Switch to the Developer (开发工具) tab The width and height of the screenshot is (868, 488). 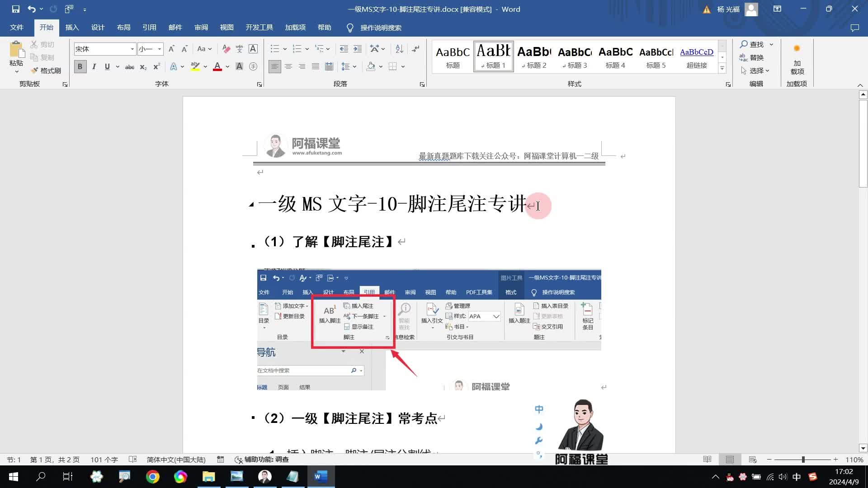coord(259,28)
